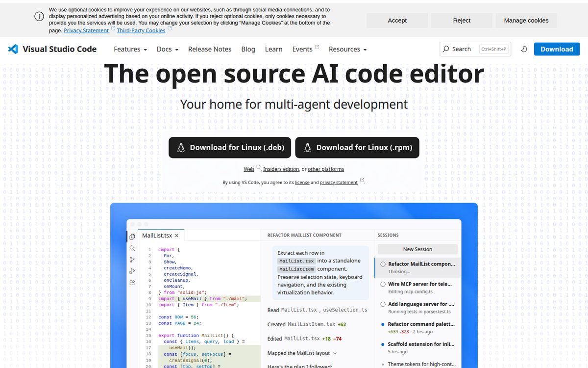The width and height of the screenshot is (588, 368).
Task: Click the New Session button
Action: click(417, 249)
